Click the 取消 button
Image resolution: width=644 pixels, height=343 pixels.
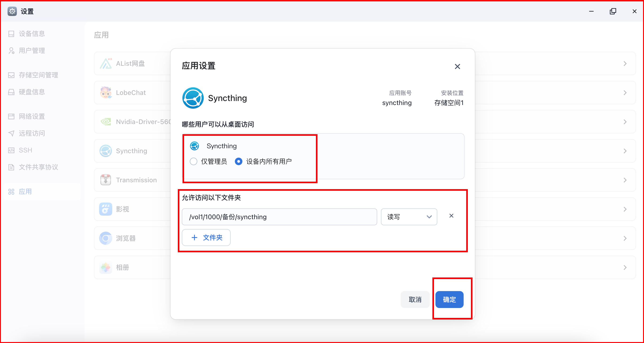(x=415, y=300)
